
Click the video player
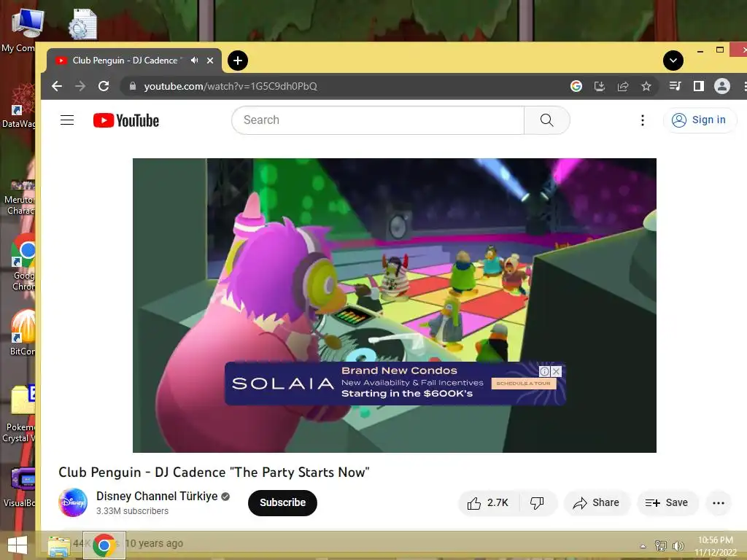395,306
